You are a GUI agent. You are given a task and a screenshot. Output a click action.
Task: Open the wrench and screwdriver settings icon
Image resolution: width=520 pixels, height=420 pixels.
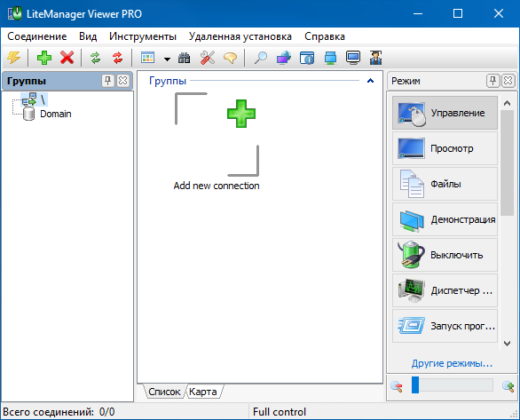[208, 58]
